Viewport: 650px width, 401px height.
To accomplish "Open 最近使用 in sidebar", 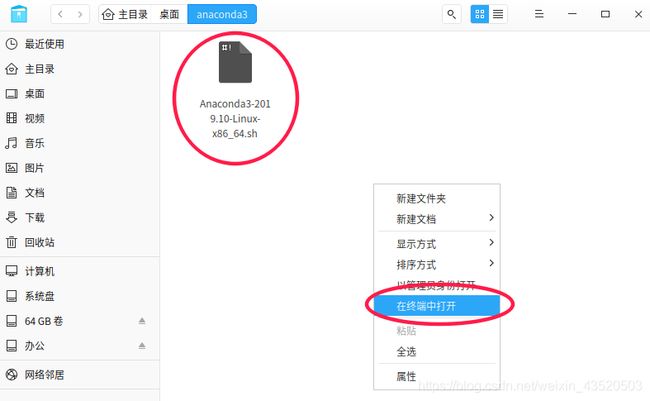I will [x=80, y=44].
